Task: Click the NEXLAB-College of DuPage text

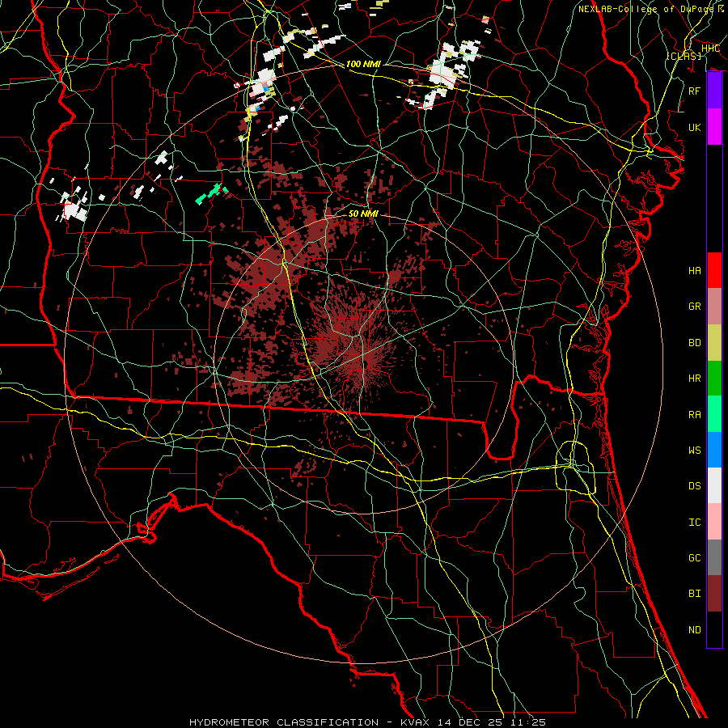Action: point(645,9)
